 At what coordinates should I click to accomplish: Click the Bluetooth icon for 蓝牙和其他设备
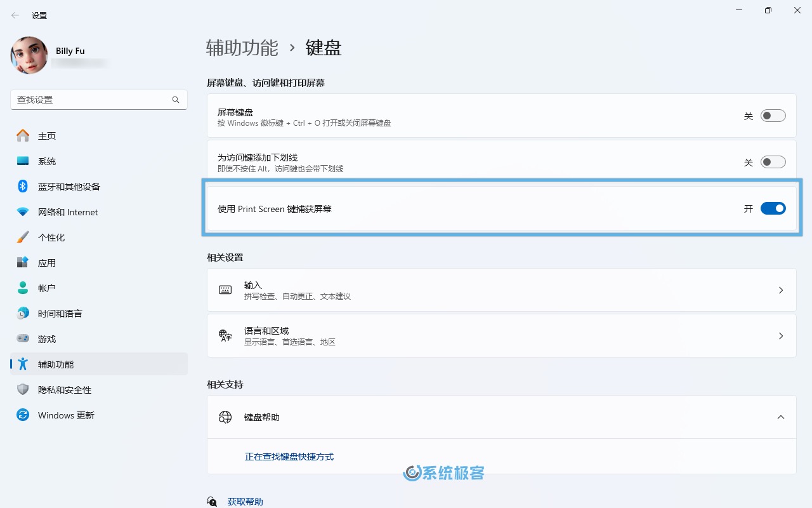(23, 187)
